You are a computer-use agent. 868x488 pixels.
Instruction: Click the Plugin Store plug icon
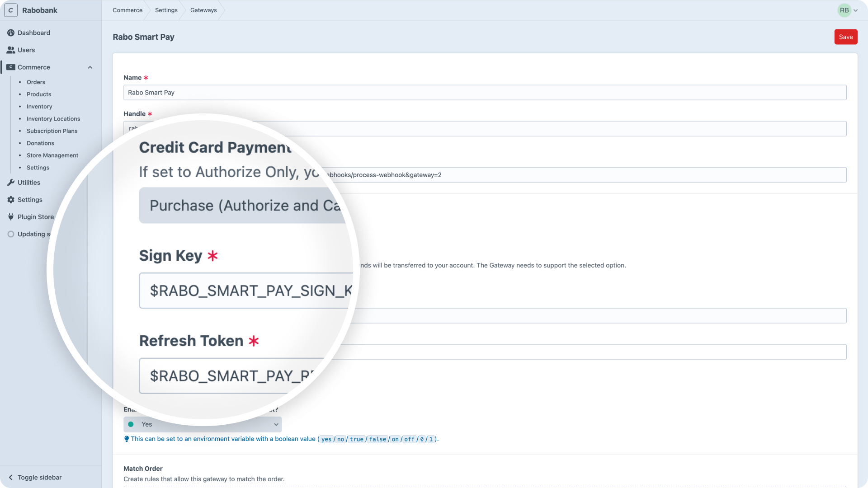click(11, 217)
